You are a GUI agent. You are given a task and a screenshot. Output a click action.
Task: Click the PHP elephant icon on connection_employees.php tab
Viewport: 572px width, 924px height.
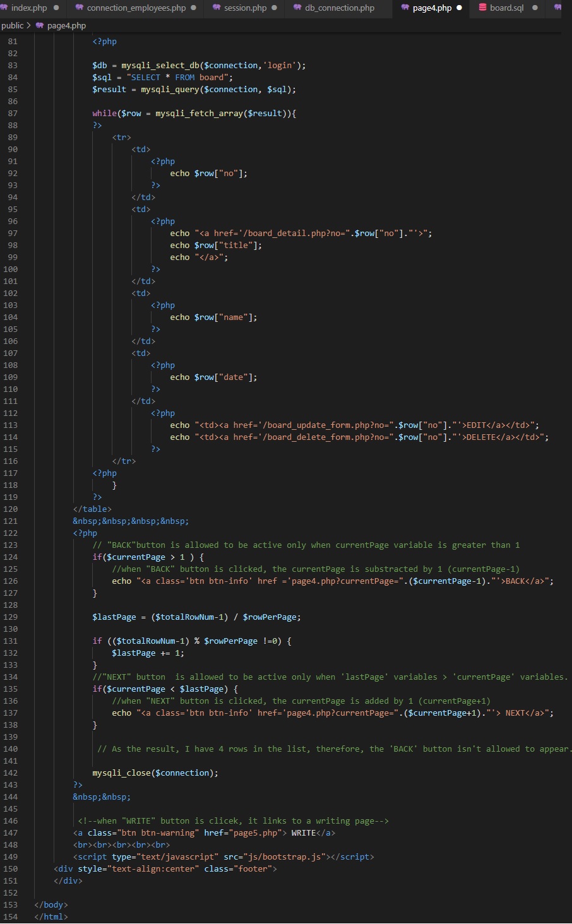pos(79,8)
